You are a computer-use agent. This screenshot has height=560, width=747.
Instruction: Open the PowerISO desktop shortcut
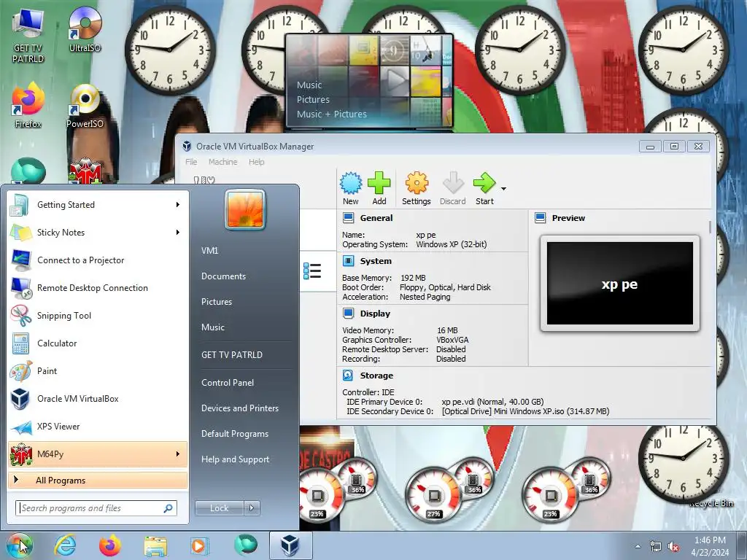(x=85, y=106)
